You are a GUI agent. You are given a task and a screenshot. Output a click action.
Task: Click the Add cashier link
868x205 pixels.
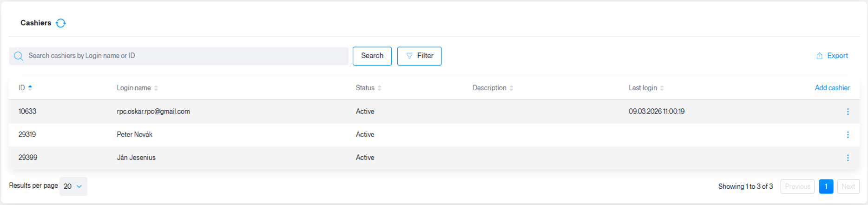click(832, 88)
